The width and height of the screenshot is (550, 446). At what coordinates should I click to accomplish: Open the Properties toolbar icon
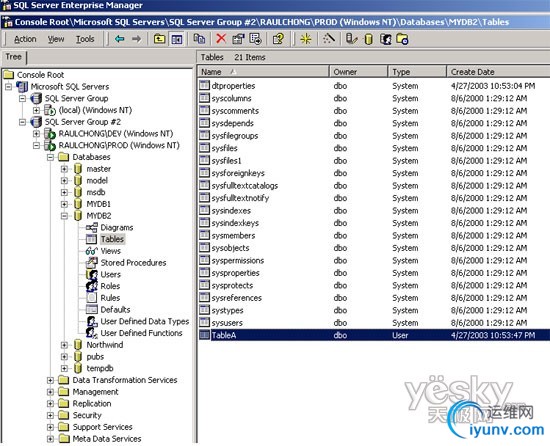[x=238, y=39]
